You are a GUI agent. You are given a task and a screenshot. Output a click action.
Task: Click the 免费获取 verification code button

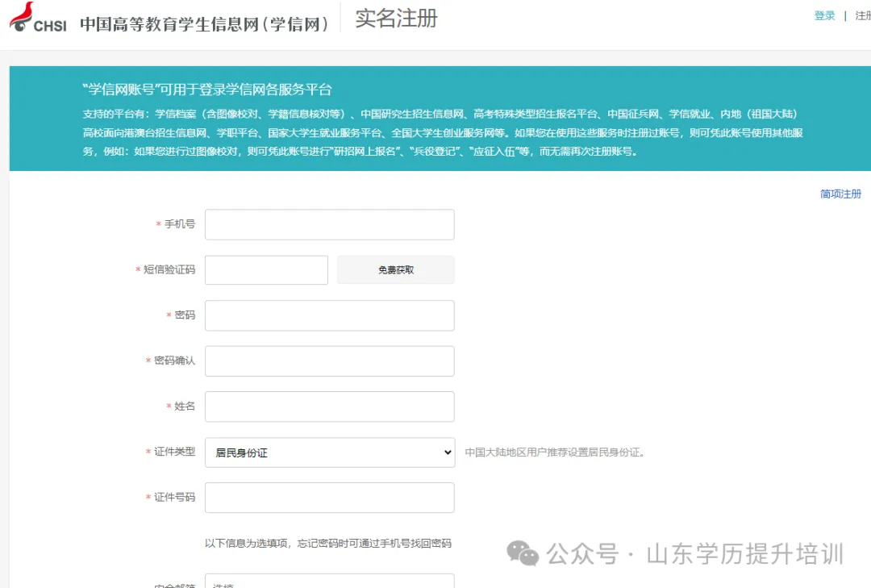[395, 270]
